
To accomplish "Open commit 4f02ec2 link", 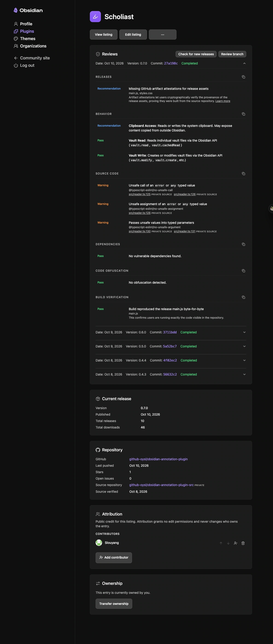I will coord(170,361).
